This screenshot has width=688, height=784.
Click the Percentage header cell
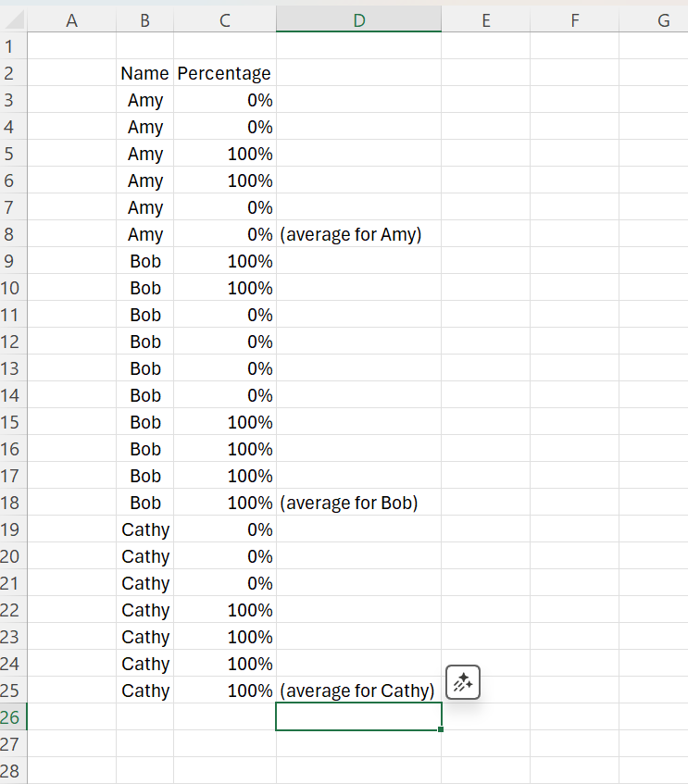click(x=224, y=73)
